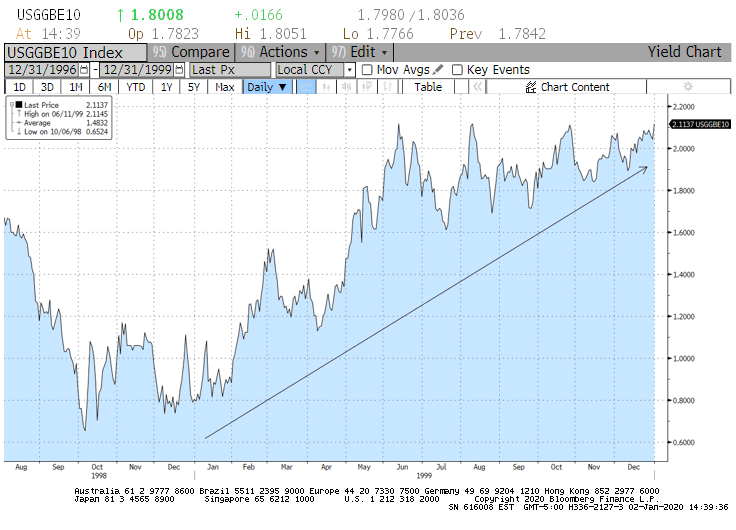The height and width of the screenshot is (530, 736).
Task: Toggle the Key Events checkbox
Action: [x=457, y=70]
